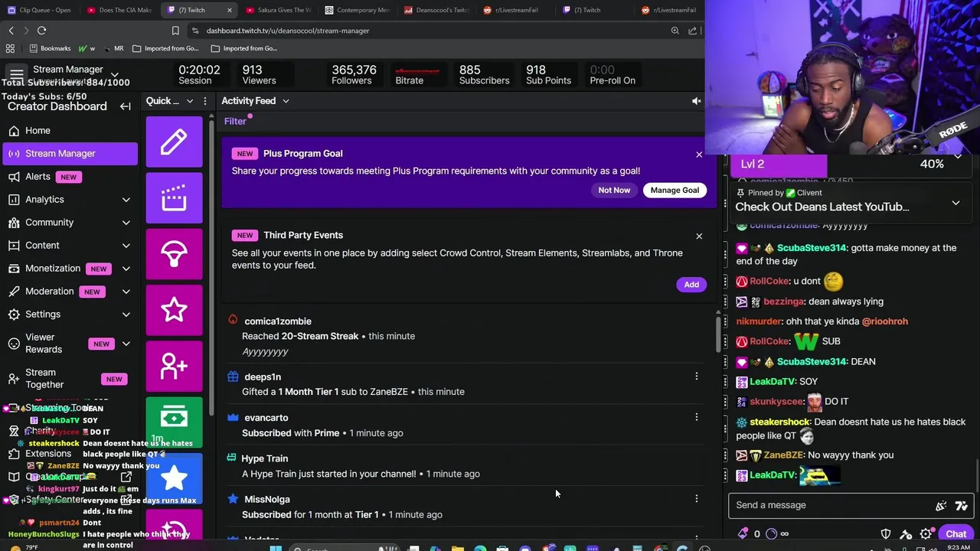This screenshot has width=980, height=551.
Task: Open the 7TV emote picker icon
Action: point(962,505)
